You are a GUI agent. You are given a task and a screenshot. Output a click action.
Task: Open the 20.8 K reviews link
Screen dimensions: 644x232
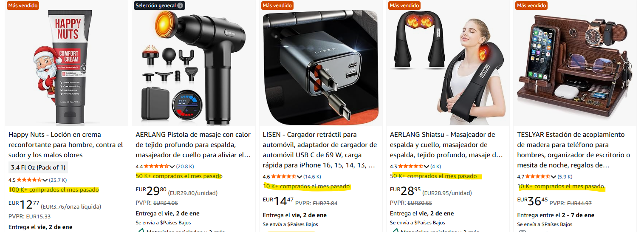point(185,167)
